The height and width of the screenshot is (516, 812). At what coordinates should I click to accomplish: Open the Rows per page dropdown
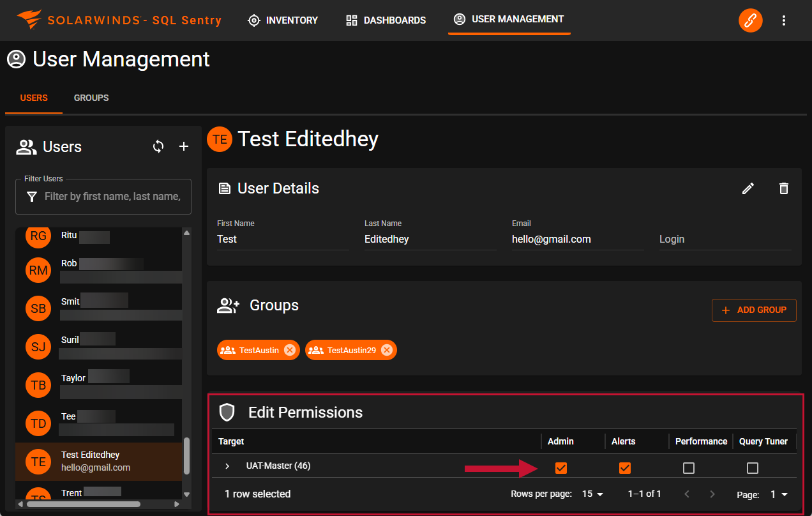pos(593,494)
